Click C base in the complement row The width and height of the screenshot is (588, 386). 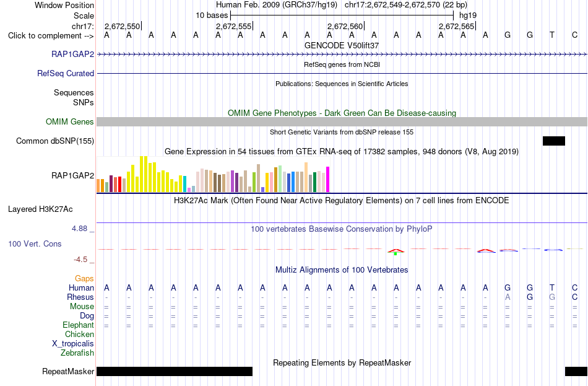click(x=574, y=35)
